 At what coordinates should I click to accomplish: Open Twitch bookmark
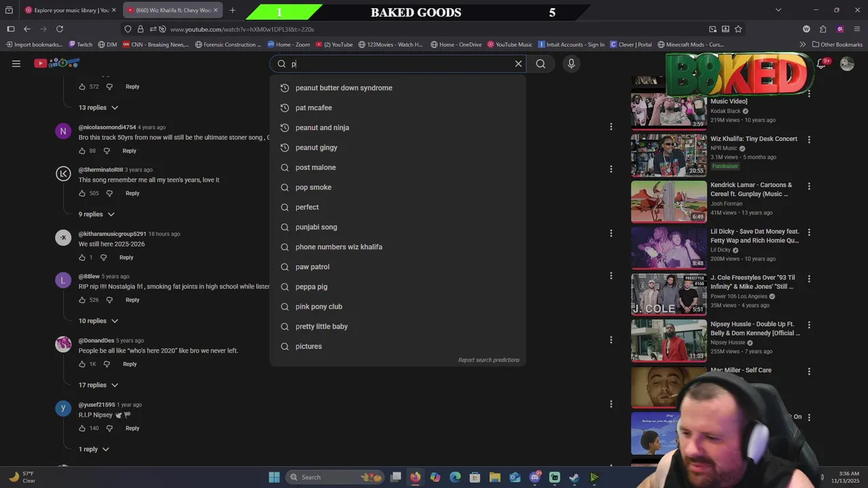[81, 45]
